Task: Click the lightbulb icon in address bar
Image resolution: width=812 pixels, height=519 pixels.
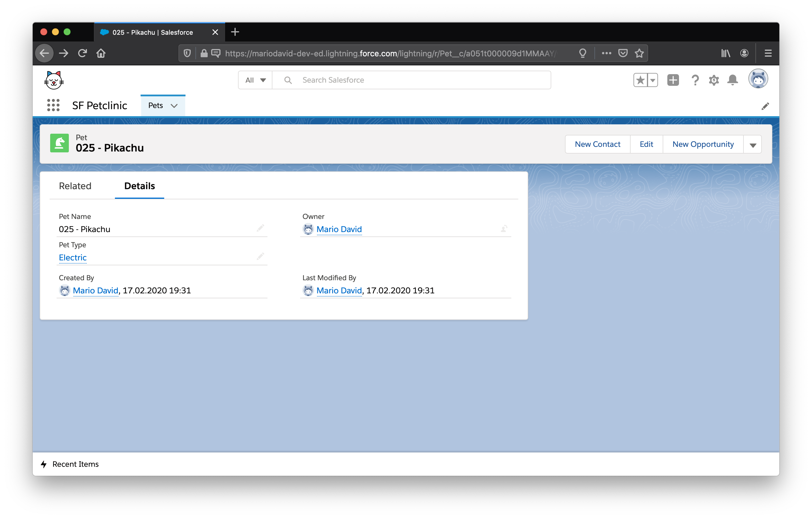Action: pyautogui.click(x=582, y=53)
